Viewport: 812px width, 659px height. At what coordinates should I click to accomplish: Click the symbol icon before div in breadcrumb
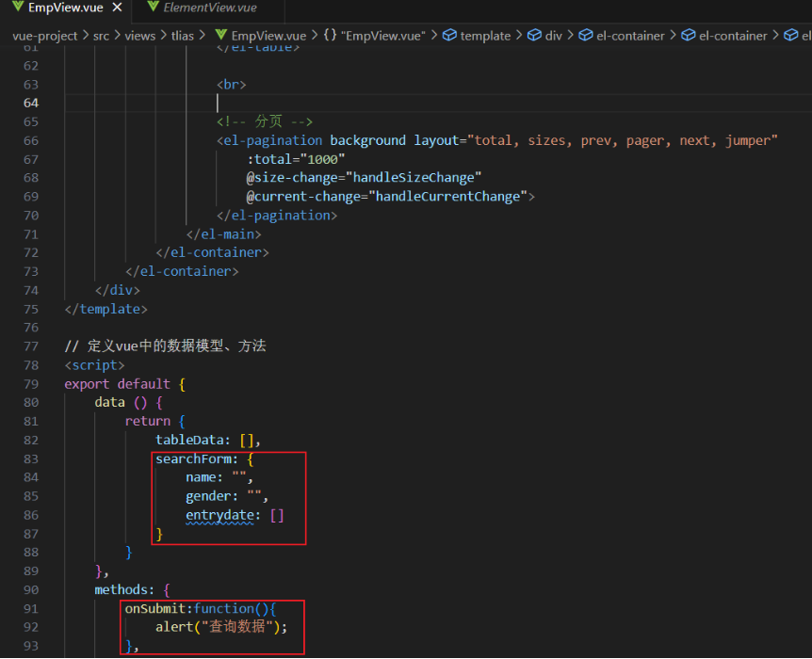pos(532,35)
